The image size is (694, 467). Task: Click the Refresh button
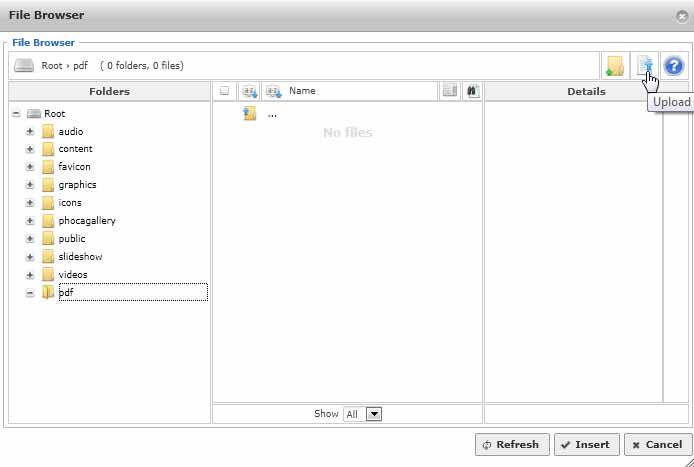pos(512,444)
